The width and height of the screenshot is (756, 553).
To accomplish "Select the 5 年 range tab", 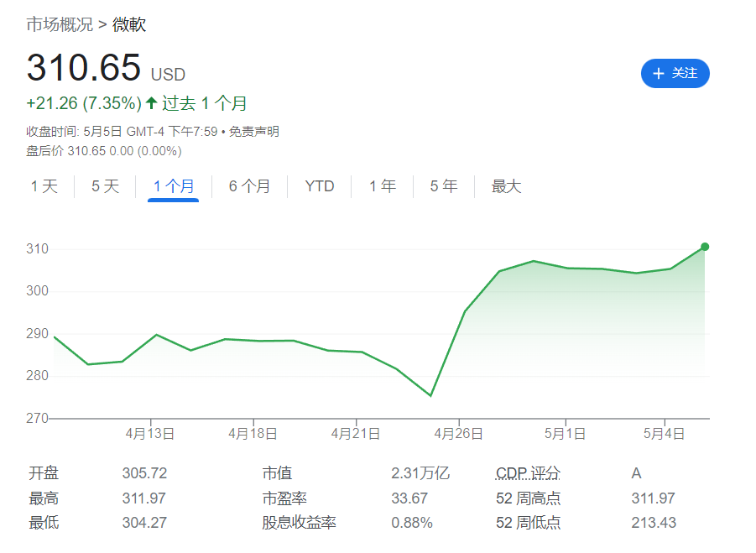I will pyautogui.click(x=444, y=186).
